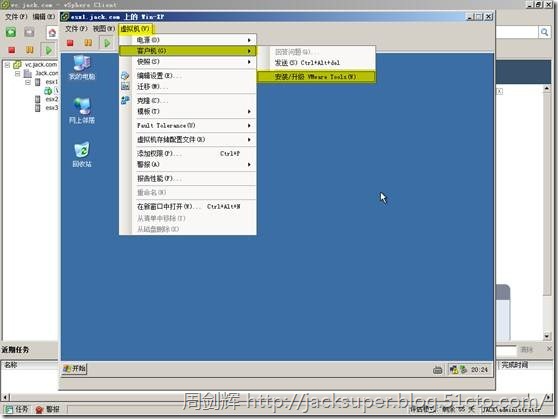Click green play button in Win-XP console toolbar
558x419 pixels.
(x=107, y=43)
